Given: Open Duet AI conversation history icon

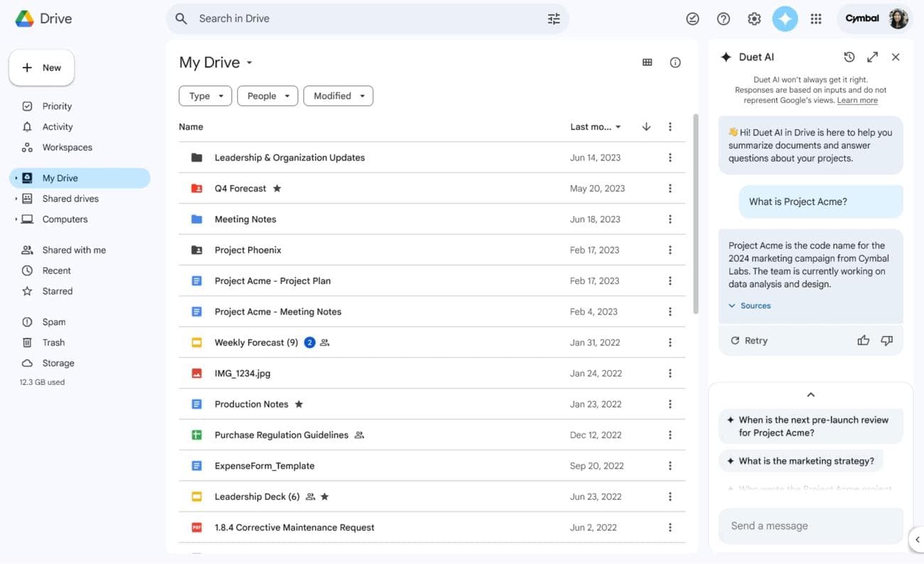Looking at the screenshot, I should (x=849, y=56).
